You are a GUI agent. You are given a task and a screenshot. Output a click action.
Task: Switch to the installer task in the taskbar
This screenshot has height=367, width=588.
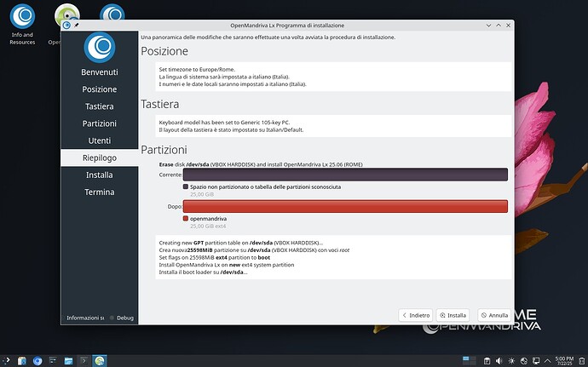(100, 361)
